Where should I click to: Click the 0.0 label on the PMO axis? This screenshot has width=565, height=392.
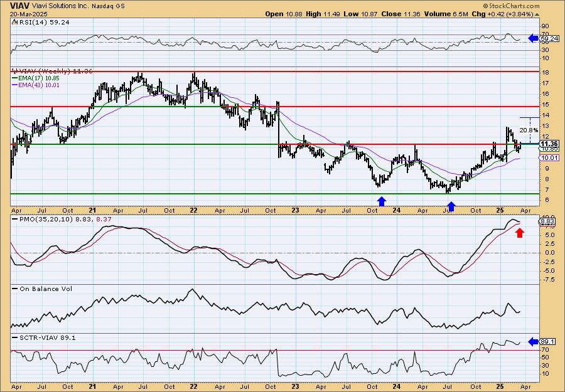[549, 252]
